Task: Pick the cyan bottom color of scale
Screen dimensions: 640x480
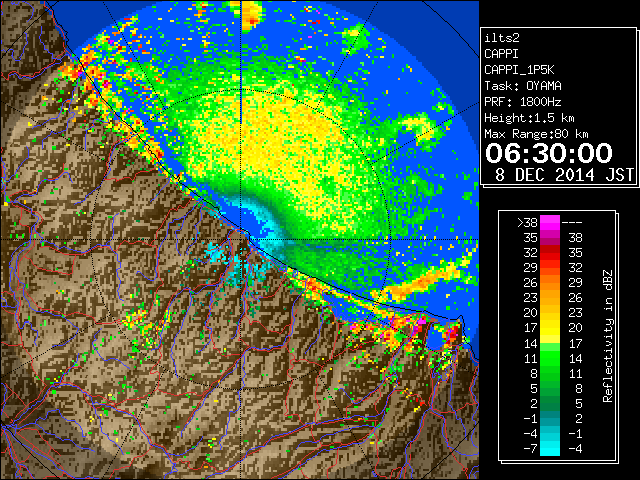Action: tap(550, 448)
